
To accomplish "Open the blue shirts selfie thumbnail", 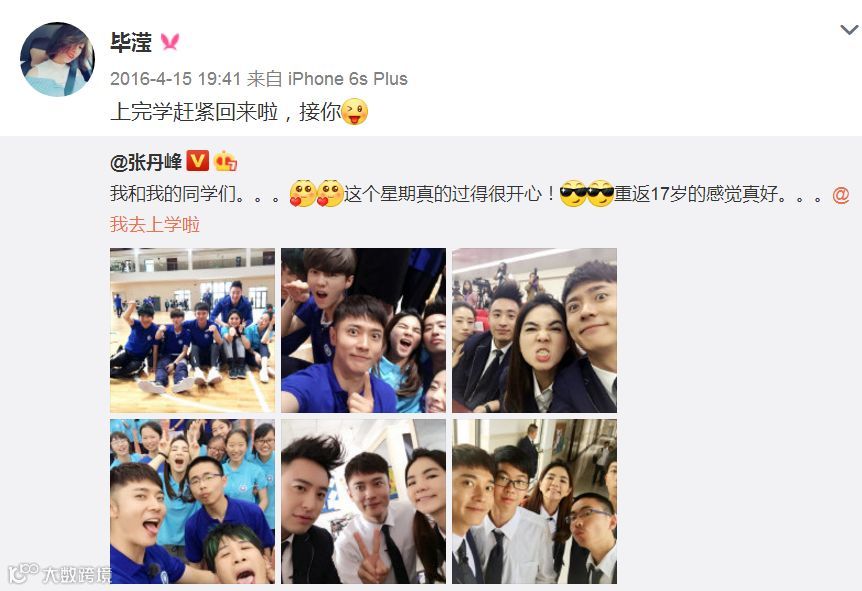I will (x=363, y=330).
